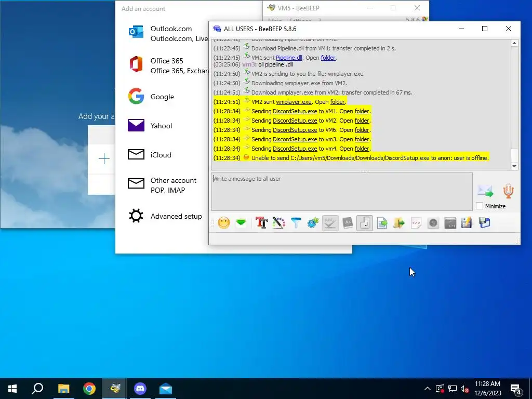Click the blue funnel filter icon

(x=296, y=223)
